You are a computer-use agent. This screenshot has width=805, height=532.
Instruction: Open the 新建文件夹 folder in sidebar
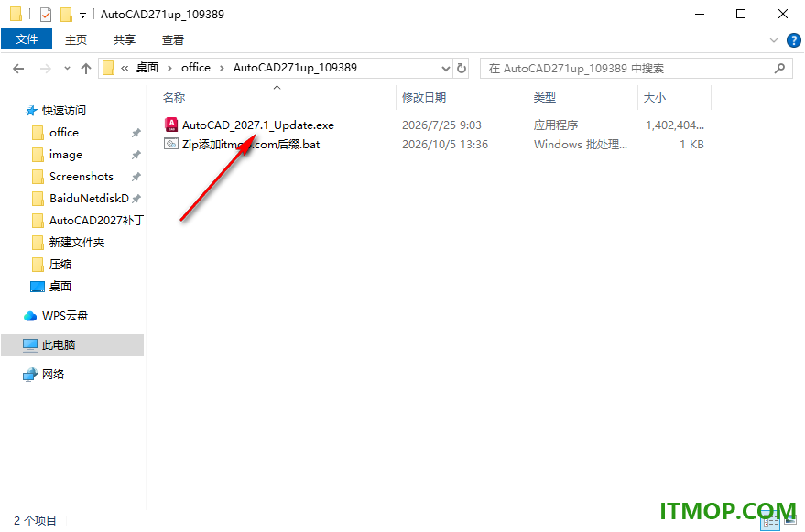pos(77,243)
